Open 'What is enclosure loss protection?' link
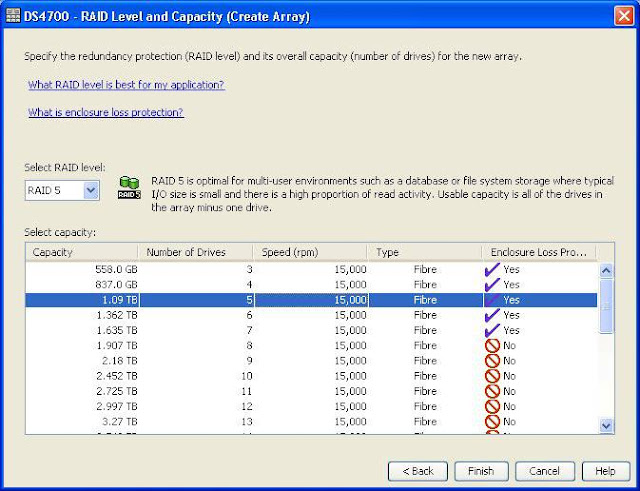The width and height of the screenshot is (640, 491). point(106,112)
